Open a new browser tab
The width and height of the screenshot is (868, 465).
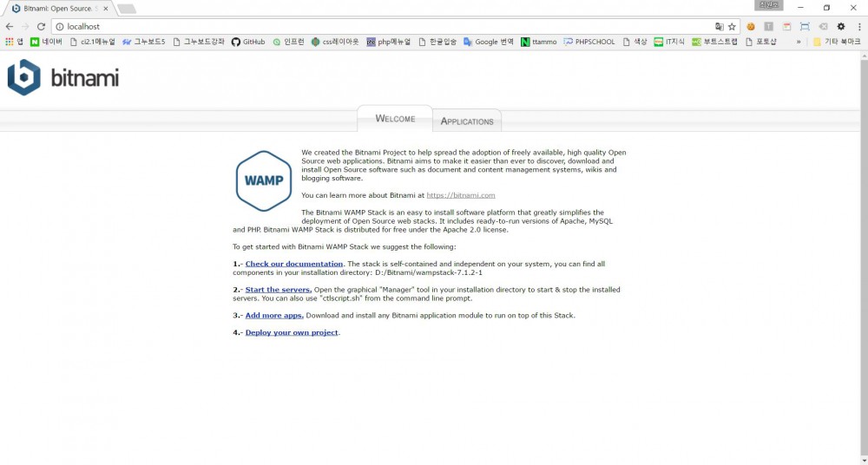click(128, 9)
